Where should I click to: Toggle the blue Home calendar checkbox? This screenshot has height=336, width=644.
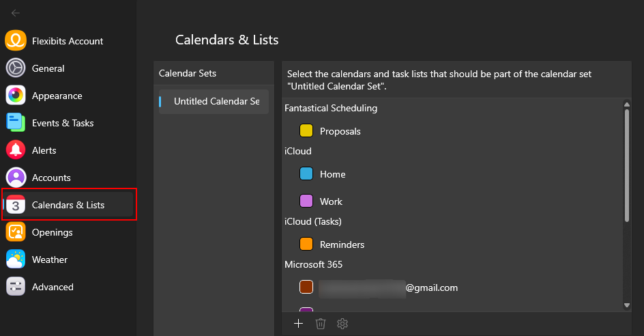[x=306, y=173]
